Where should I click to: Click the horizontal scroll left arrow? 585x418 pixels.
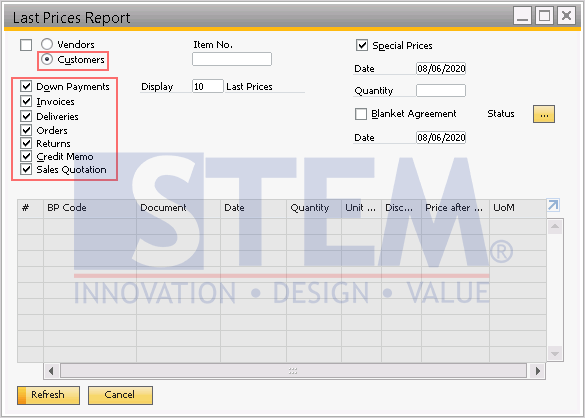point(51,371)
